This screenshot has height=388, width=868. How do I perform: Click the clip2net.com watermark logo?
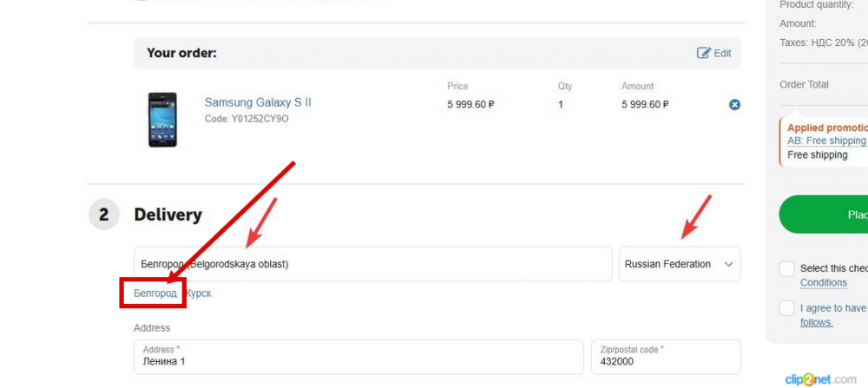(x=820, y=379)
